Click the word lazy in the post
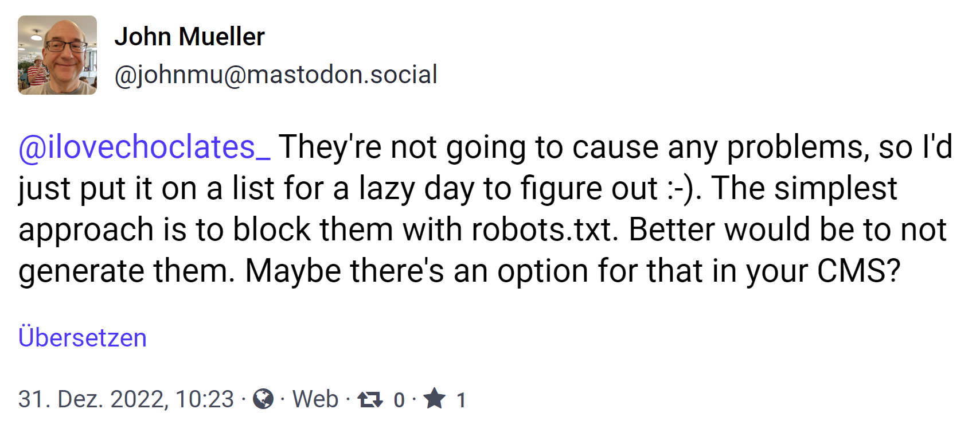 (x=386, y=188)
